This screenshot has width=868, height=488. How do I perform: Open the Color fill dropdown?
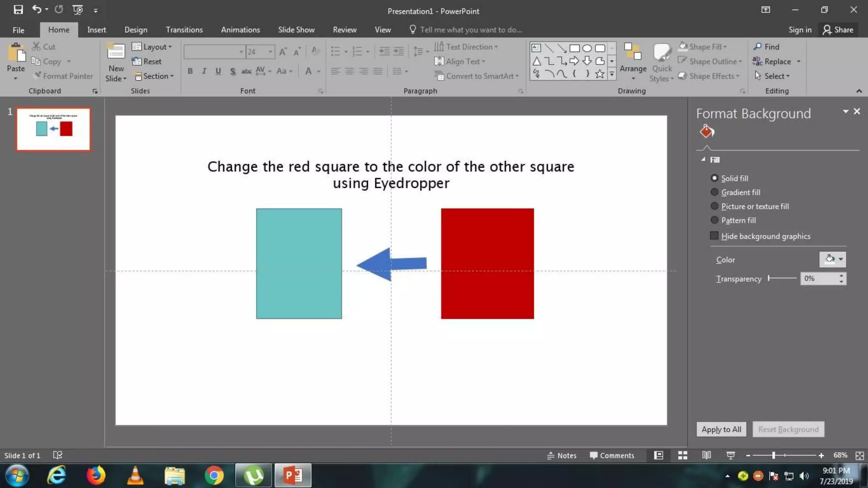(x=833, y=259)
